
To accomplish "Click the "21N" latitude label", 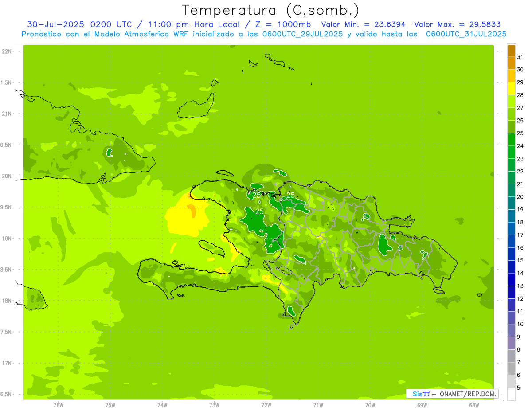I will coord(7,114).
